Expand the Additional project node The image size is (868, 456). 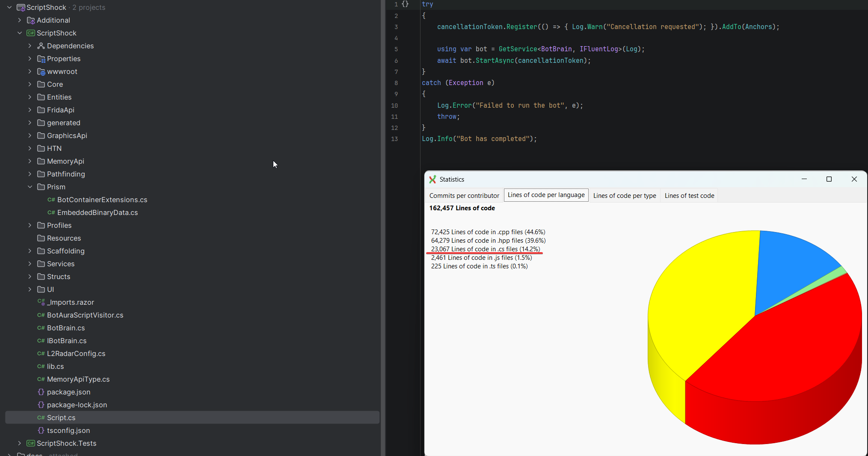click(19, 20)
